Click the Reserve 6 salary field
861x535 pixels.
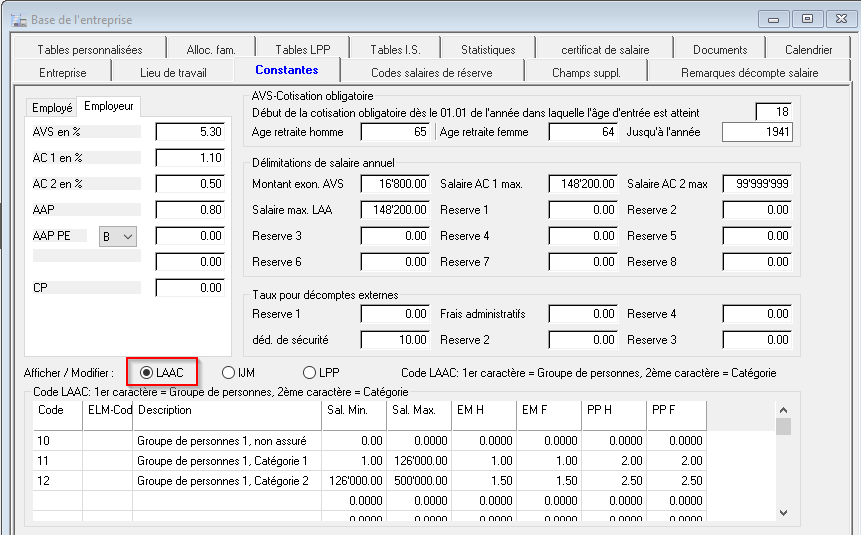(395, 262)
